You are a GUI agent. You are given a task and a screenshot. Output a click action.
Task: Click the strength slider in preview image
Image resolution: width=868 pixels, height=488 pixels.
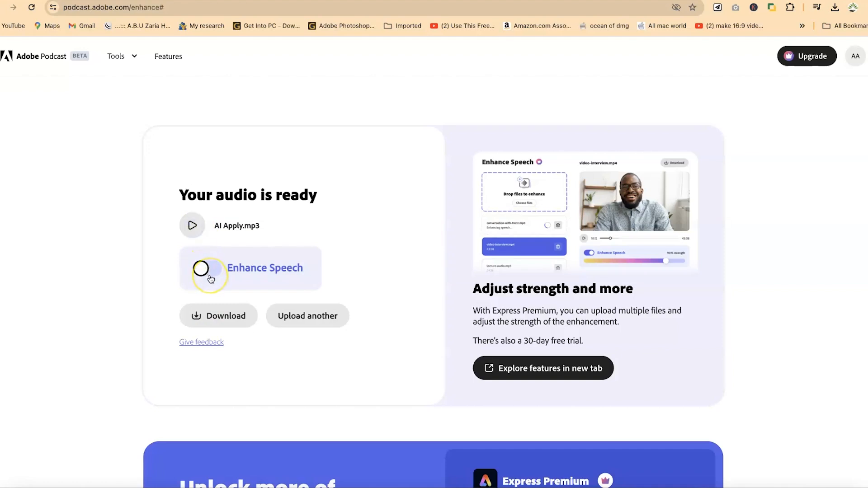point(634,261)
